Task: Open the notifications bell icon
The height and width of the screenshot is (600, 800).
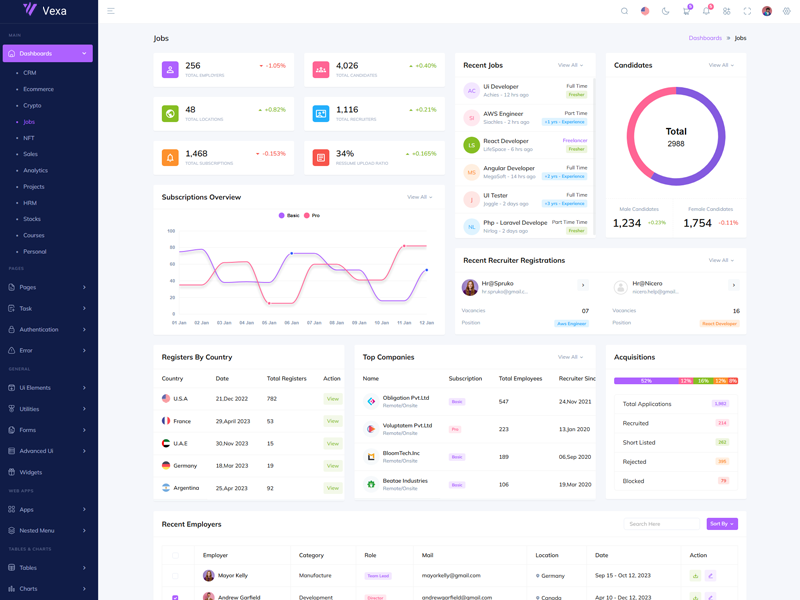Action: (706, 11)
